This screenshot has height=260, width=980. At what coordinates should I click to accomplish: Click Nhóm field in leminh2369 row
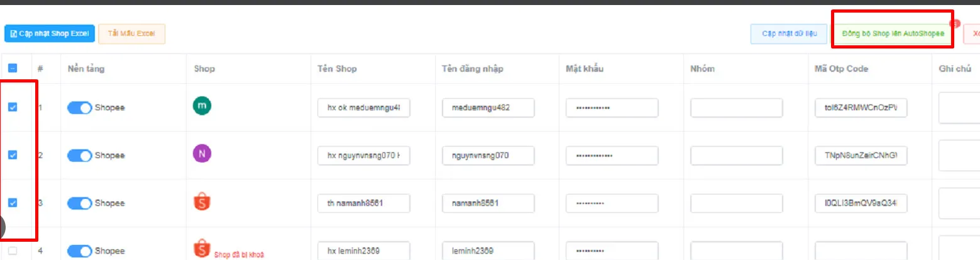click(x=737, y=251)
